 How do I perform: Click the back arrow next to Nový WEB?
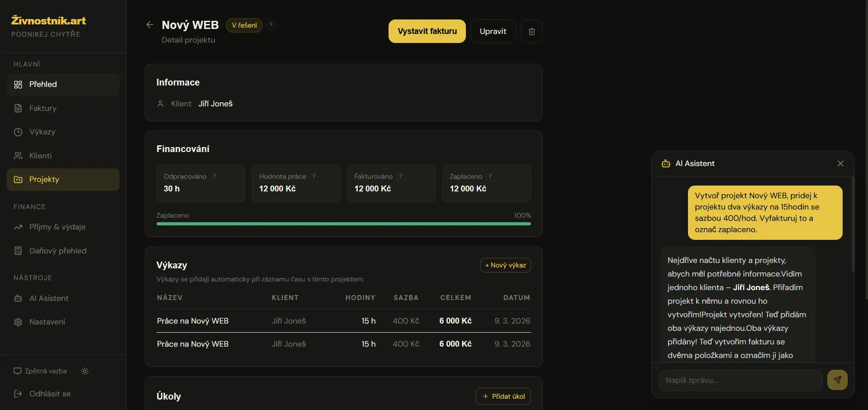click(x=150, y=25)
